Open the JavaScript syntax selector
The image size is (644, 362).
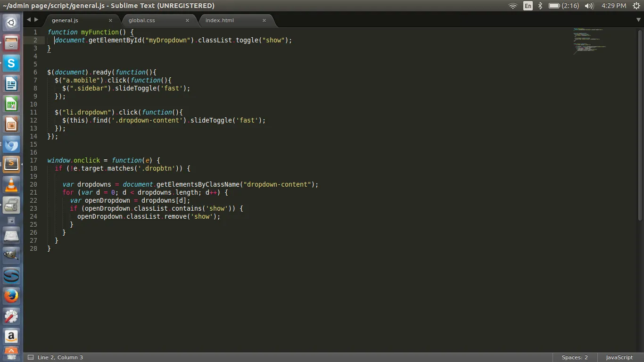[619, 357]
